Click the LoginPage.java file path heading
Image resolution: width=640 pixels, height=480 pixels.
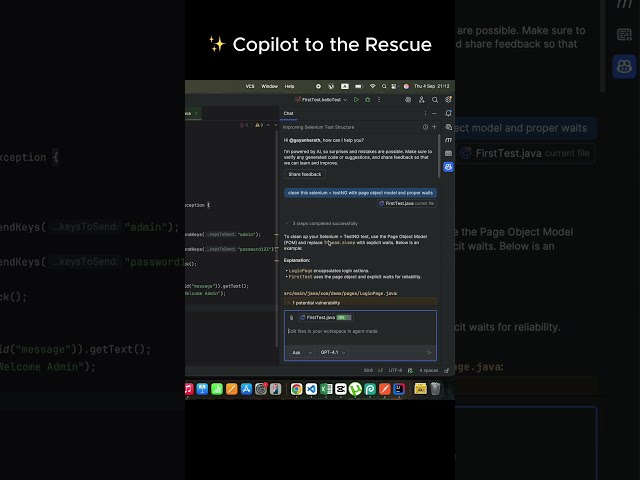pyautogui.click(x=340, y=293)
